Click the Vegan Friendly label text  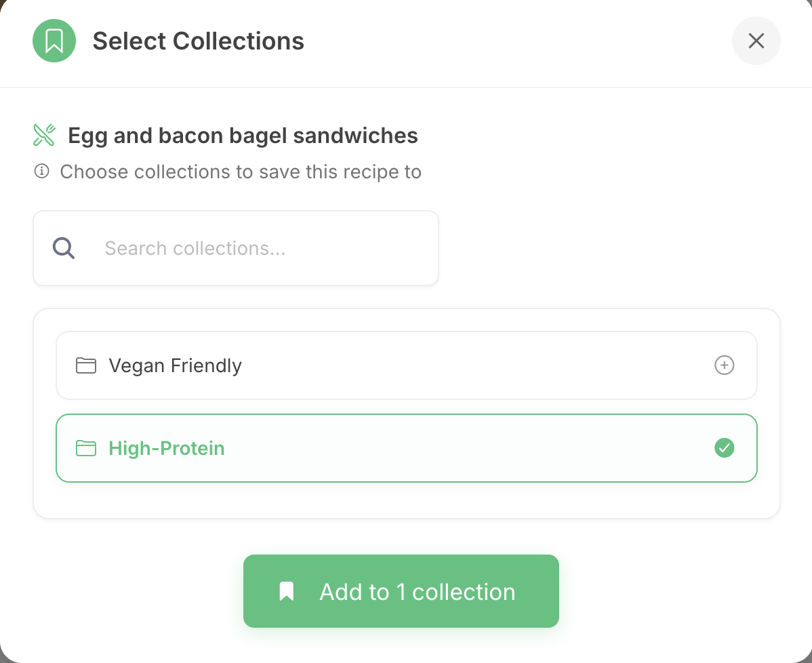pyautogui.click(x=175, y=365)
